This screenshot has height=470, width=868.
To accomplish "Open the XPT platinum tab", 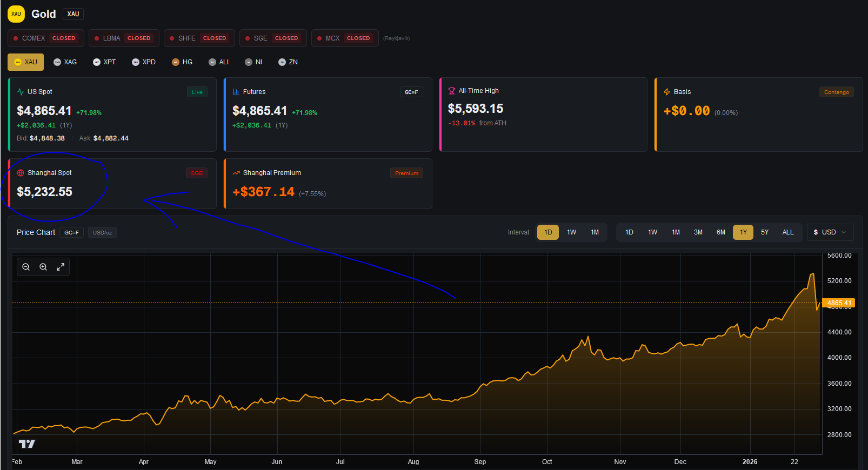I will point(104,62).
